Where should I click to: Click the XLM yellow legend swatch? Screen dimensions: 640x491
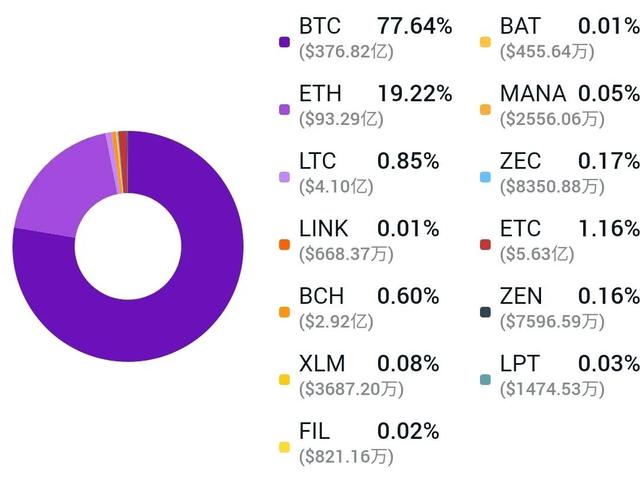(x=285, y=380)
